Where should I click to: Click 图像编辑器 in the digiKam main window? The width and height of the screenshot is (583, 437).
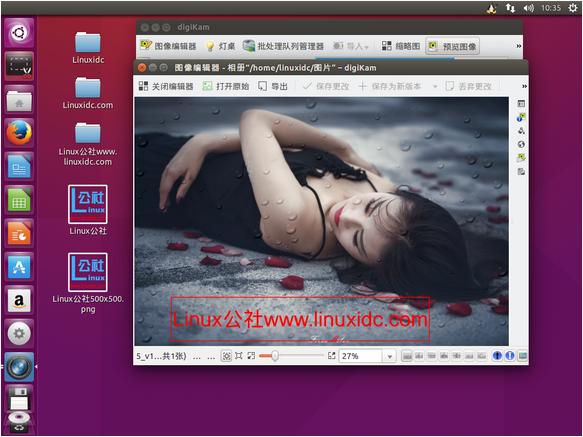tap(168, 46)
